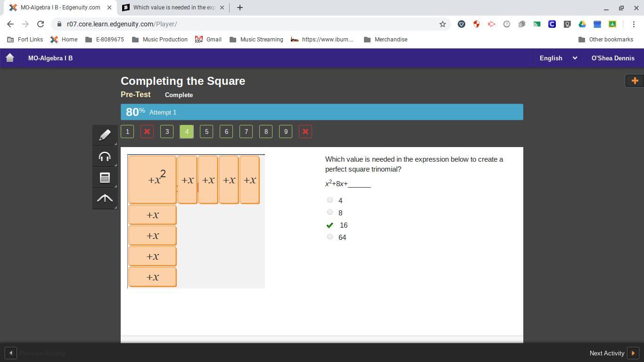Screen dimensions: 644x362
Task: Open the calculator tool
Action: pyautogui.click(x=105, y=178)
